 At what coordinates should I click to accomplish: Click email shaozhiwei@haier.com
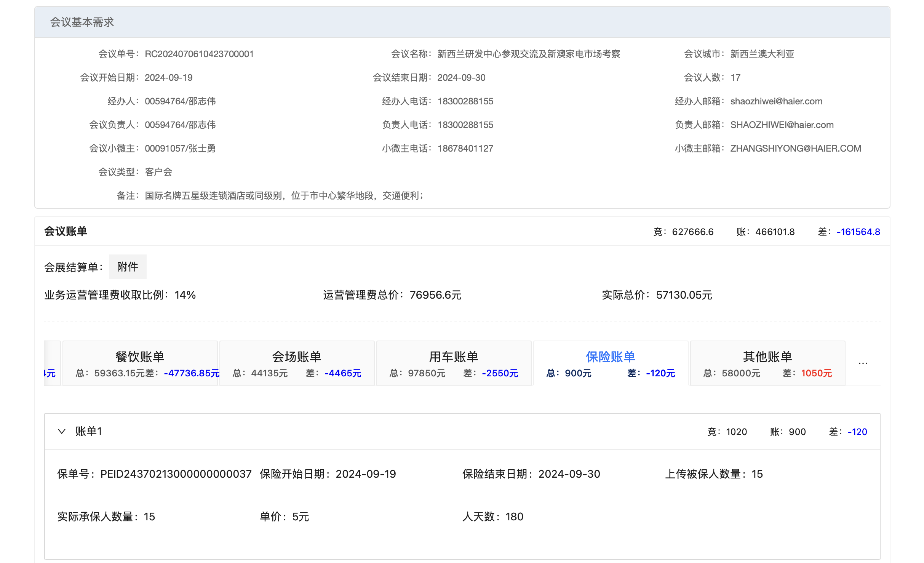tap(776, 101)
